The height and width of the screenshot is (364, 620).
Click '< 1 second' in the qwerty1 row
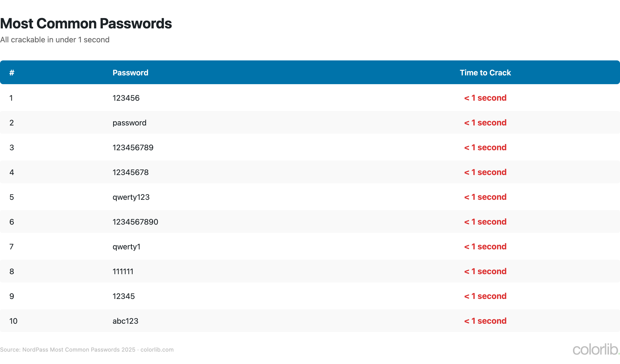485,247
